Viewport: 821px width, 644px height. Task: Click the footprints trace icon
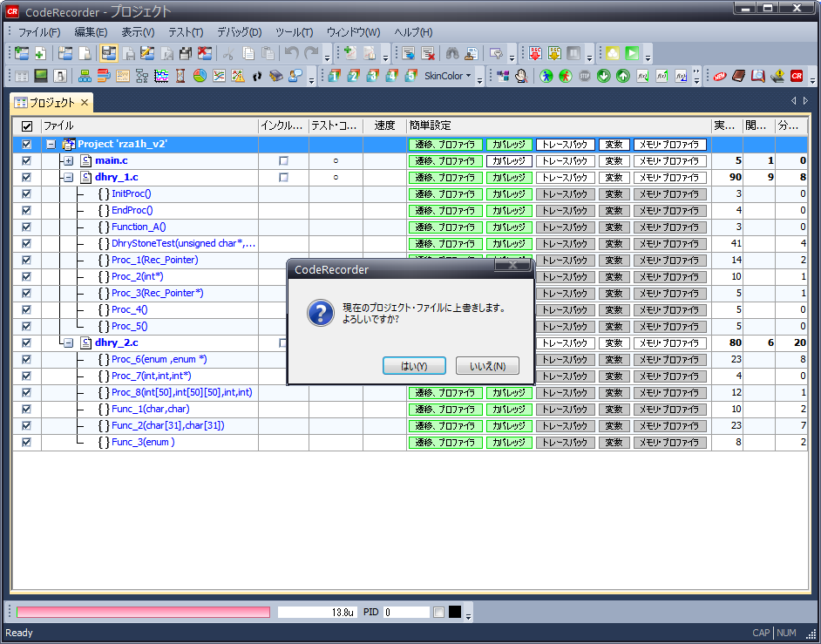tap(256, 76)
